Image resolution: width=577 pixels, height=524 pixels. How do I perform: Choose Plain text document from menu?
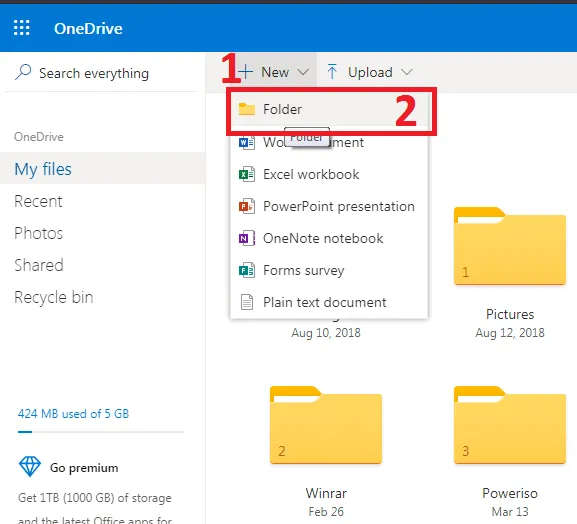point(329,302)
